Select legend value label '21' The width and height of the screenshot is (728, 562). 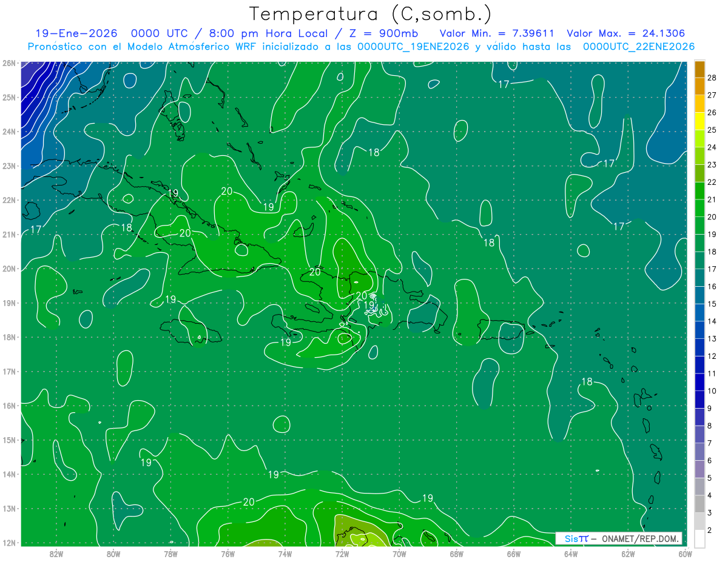click(712, 199)
